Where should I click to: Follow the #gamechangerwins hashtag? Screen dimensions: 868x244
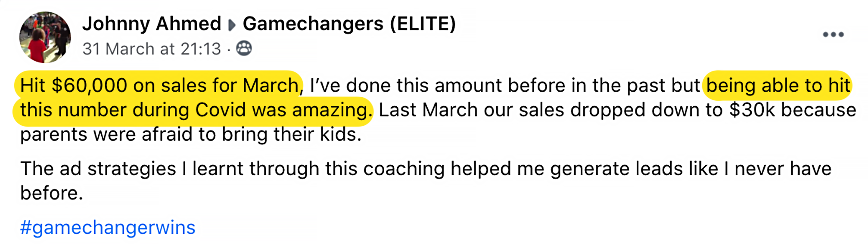point(108,227)
